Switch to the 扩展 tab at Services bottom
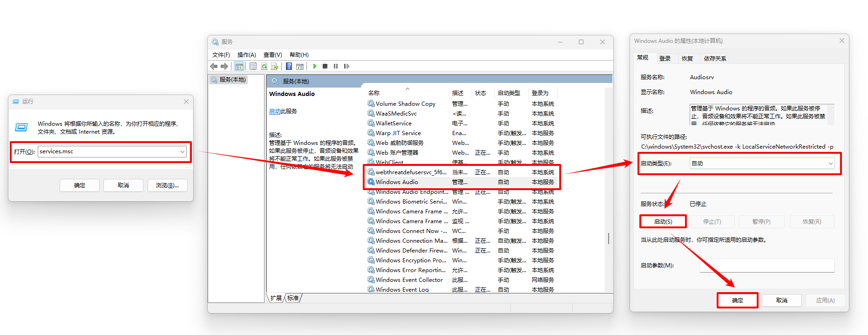This screenshot has height=335, width=868. click(x=276, y=298)
